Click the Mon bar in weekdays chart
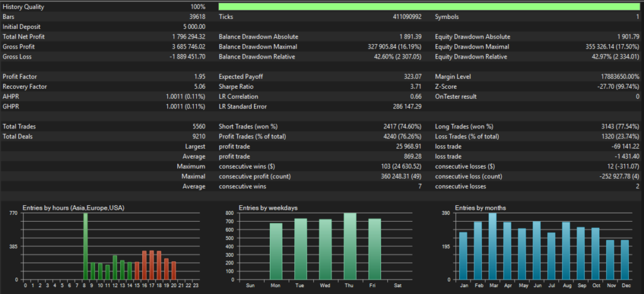The width and height of the screenshot is (644, 294). 276,252
